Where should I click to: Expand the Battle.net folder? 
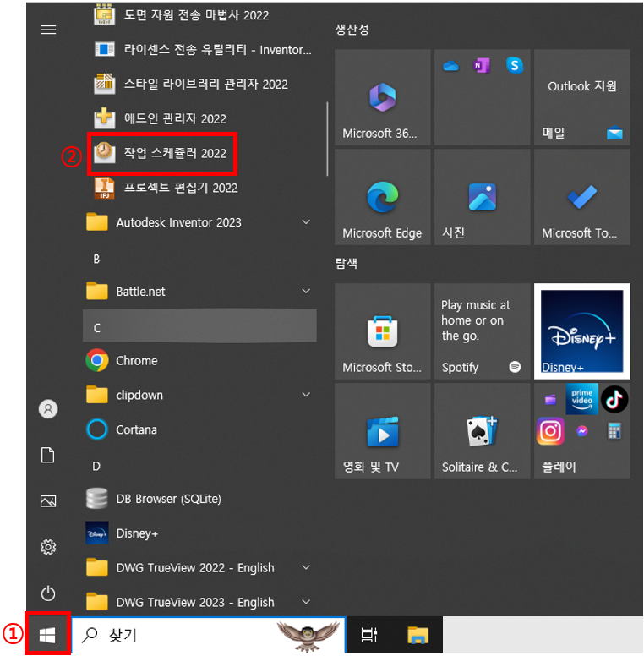click(x=199, y=291)
